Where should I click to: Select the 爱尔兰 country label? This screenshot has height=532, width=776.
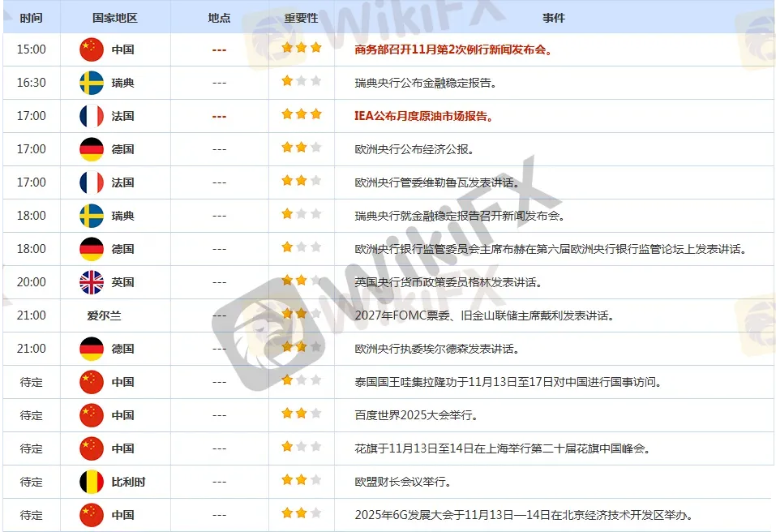(105, 315)
